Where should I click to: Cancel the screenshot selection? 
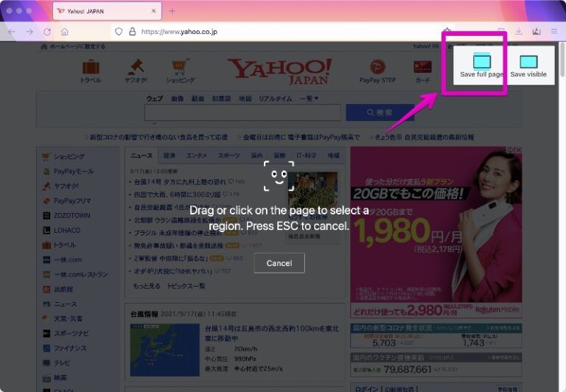coord(279,263)
